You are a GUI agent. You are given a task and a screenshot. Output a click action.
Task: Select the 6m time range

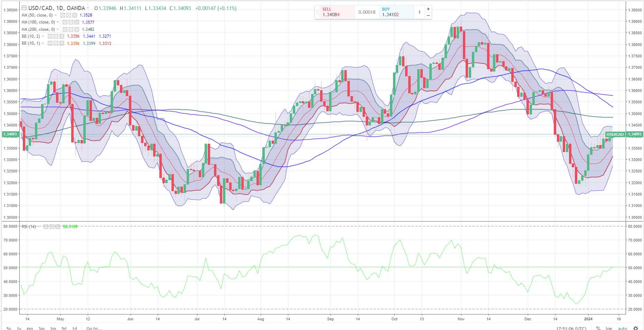click(x=30, y=328)
